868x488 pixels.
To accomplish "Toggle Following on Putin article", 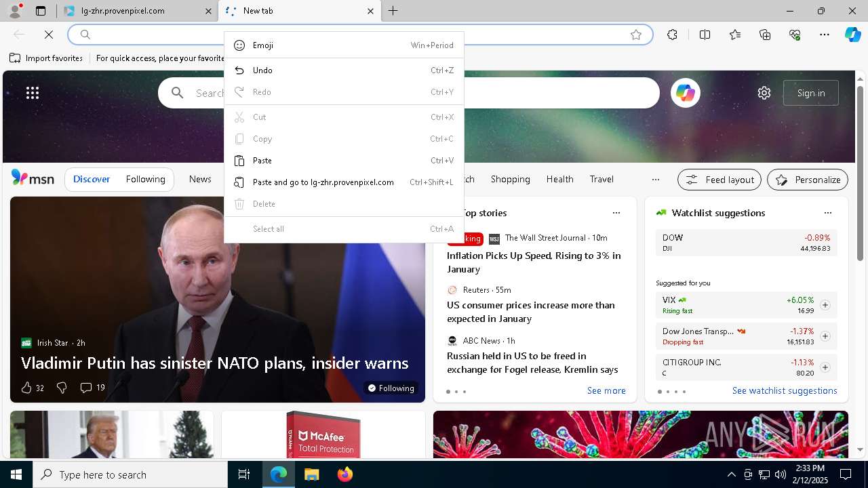I will click(391, 388).
